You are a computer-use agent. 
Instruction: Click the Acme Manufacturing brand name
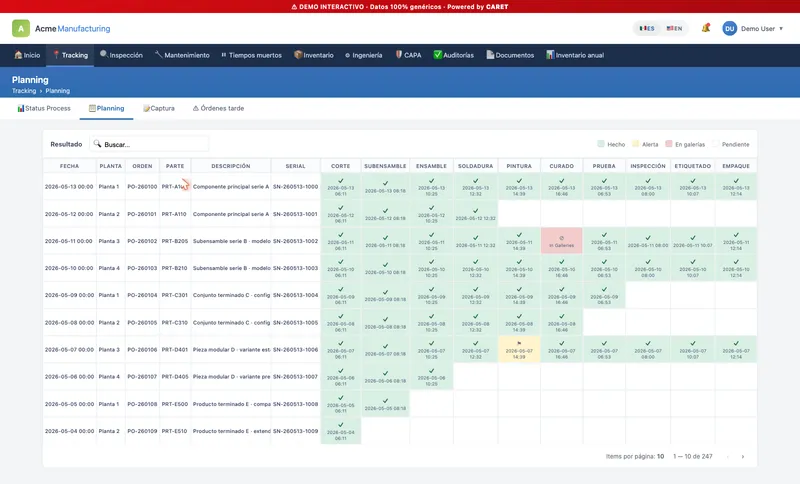(x=72, y=29)
